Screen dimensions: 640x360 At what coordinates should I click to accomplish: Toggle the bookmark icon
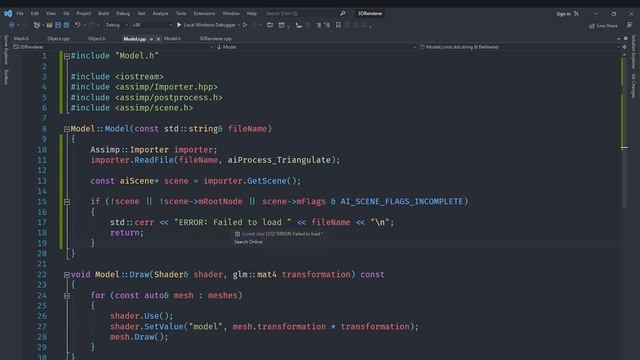[x=338, y=25]
